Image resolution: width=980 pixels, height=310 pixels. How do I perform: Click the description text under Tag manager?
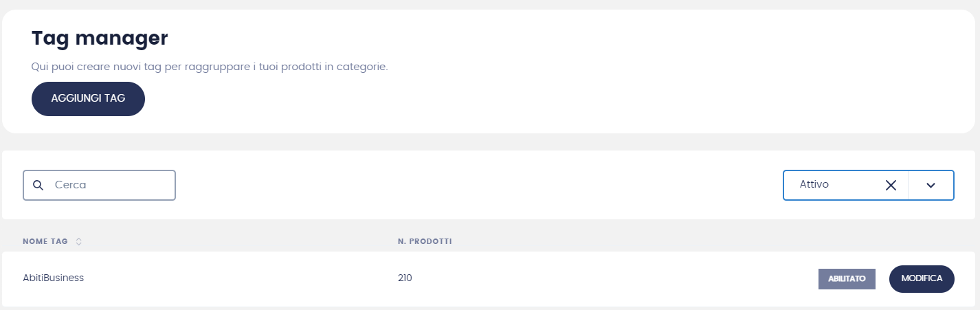pos(210,67)
